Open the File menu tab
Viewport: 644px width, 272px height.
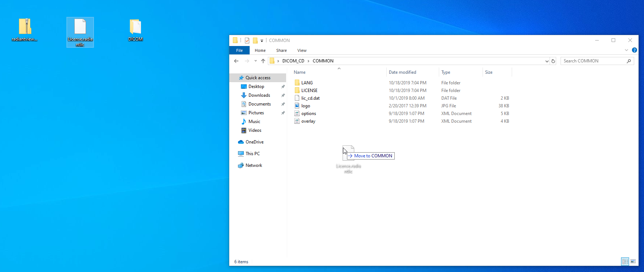239,50
